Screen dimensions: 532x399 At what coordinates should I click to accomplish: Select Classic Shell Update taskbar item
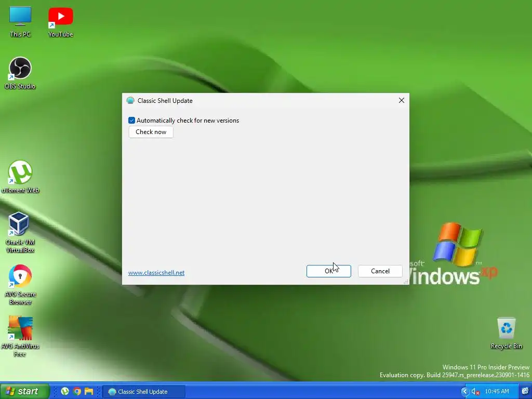[x=144, y=392]
